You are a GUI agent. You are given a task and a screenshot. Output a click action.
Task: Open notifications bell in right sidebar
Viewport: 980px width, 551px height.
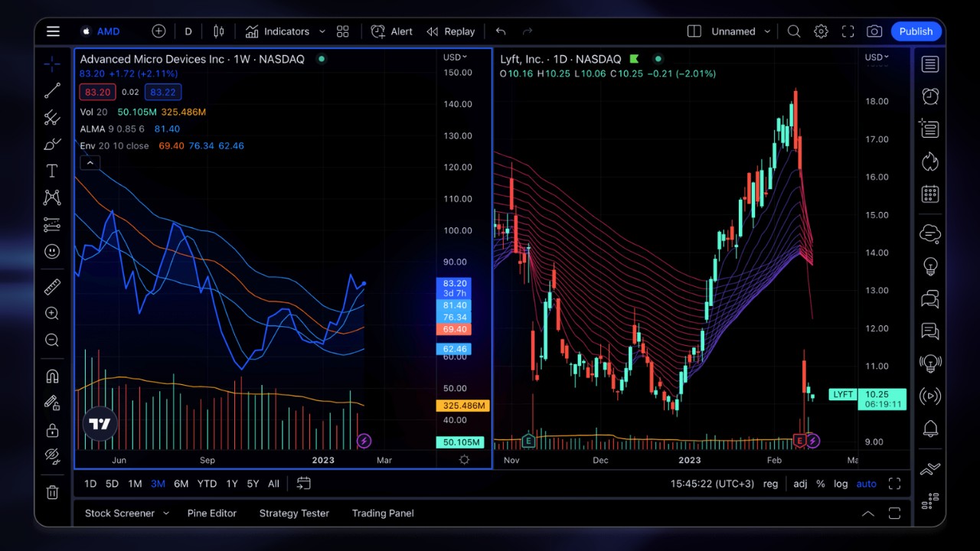[x=930, y=429]
